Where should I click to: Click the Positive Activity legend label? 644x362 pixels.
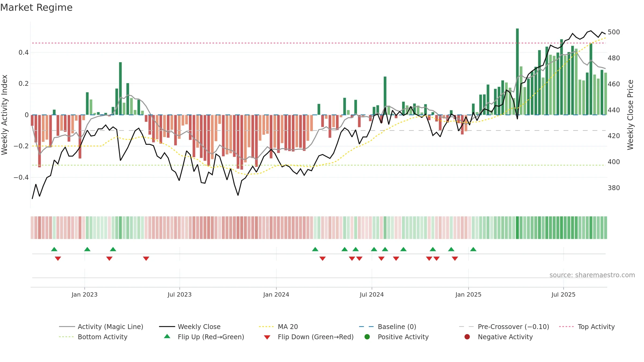click(x=403, y=337)
